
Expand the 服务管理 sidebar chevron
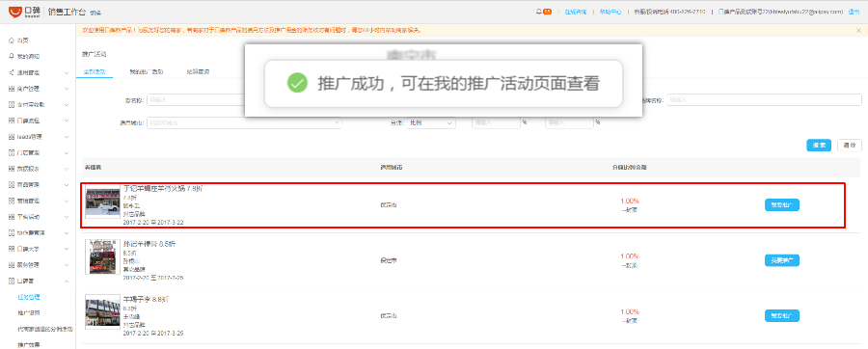67,265
